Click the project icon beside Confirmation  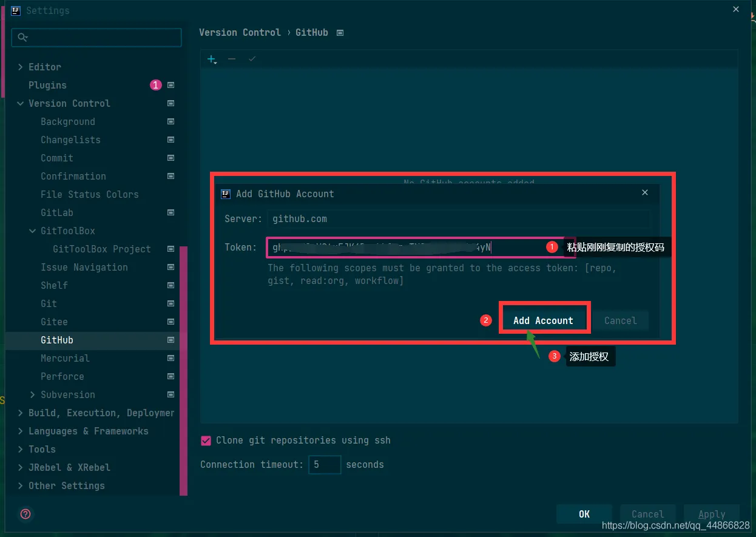[x=170, y=176]
